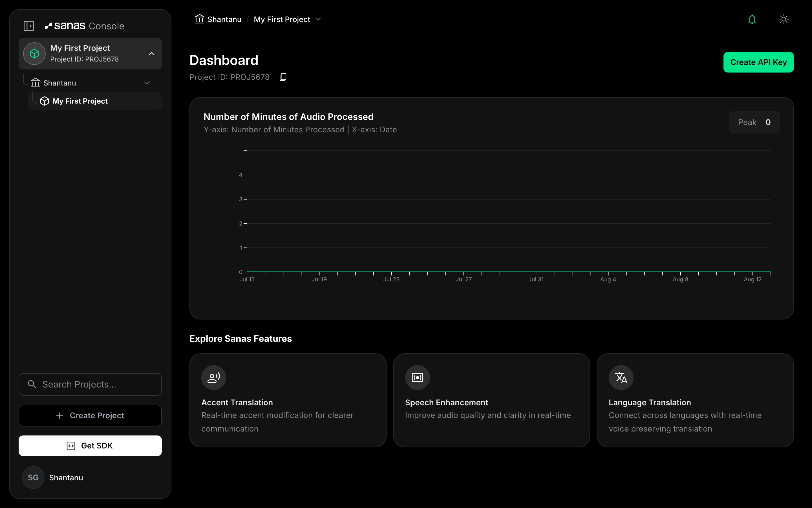Click the SG user avatar

[x=33, y=478]
